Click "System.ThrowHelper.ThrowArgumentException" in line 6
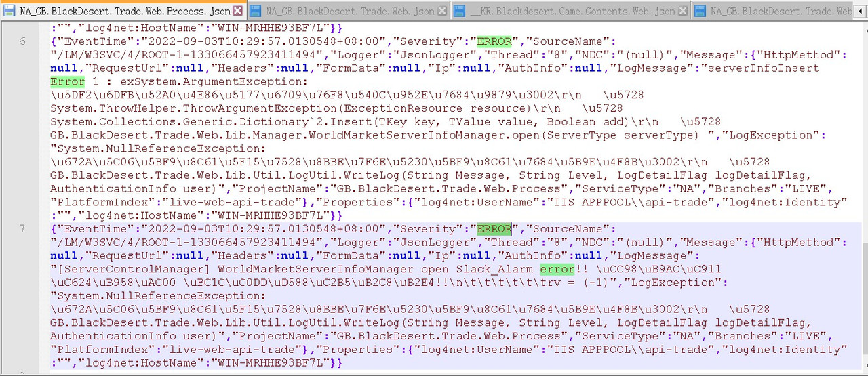This screenshot has height=376, width=868. pyautogui.click(x=193, y=108)
